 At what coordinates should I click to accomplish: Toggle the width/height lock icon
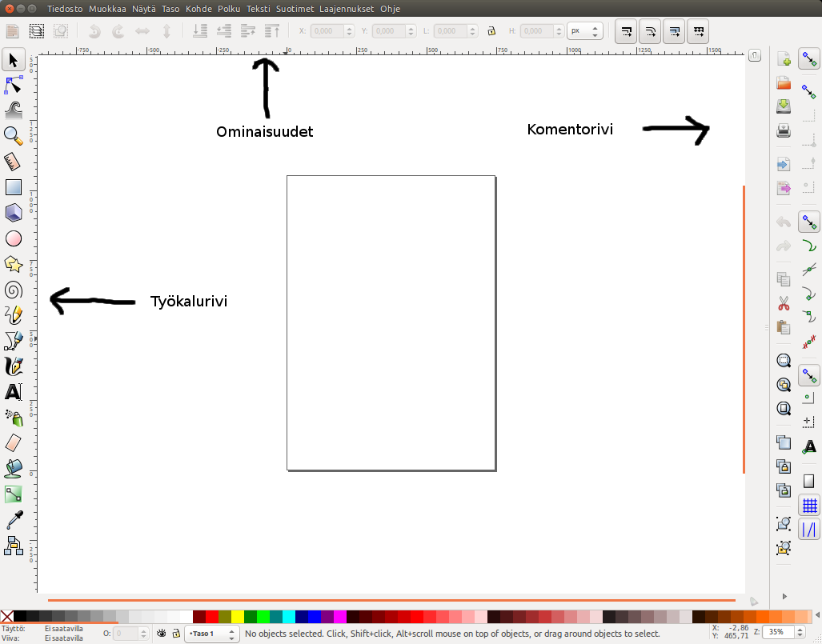[x=492, y=31]
